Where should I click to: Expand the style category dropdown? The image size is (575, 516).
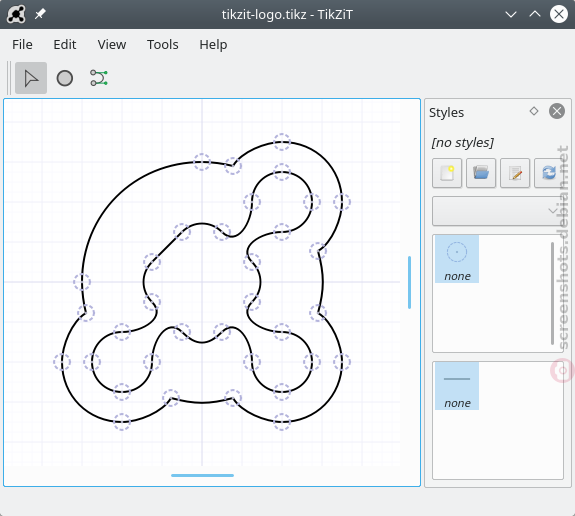(x=498, y=211)
